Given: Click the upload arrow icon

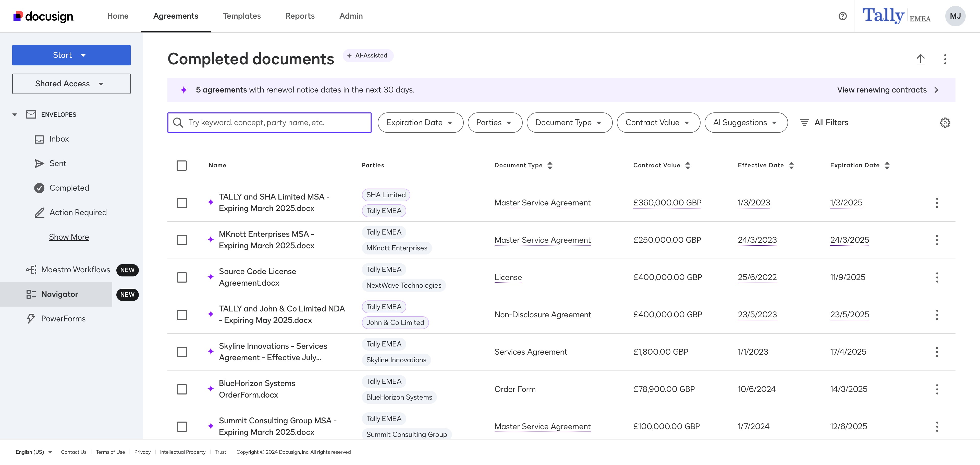Looking at the screenshot, I should (920, 59).
